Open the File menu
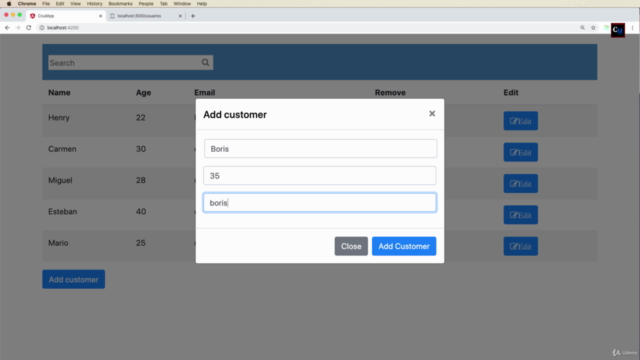 pyautogui.click(x=46, y=4)
